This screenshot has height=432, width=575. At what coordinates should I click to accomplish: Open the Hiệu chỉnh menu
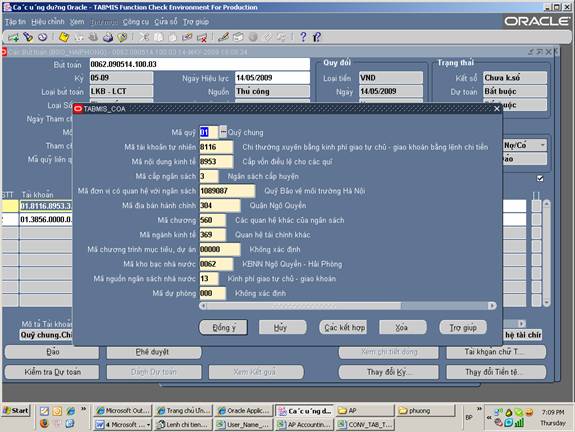pyautogui.click(x=48, y=22)
